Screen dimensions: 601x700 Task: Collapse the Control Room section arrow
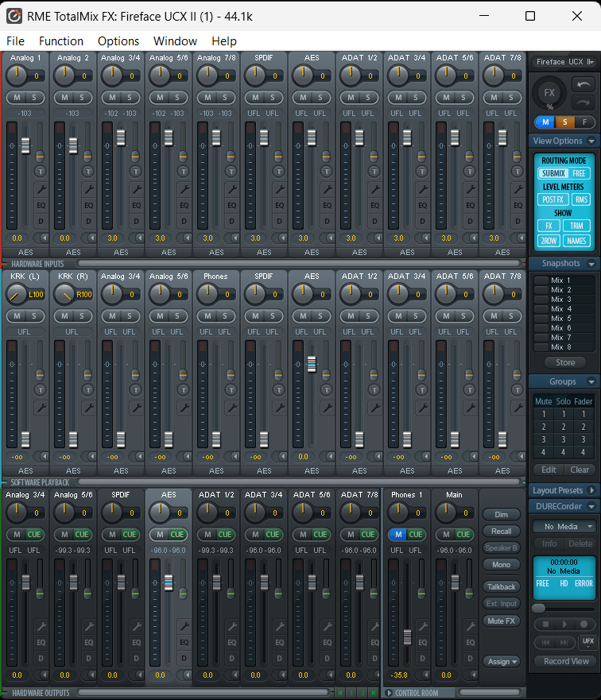pyautogui.click(x=389, y=693)
